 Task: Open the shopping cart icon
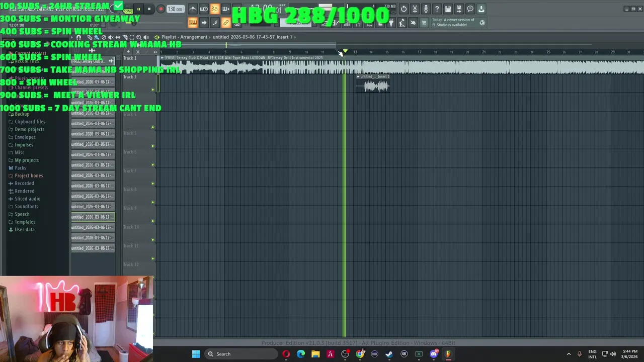click(424, 23)
